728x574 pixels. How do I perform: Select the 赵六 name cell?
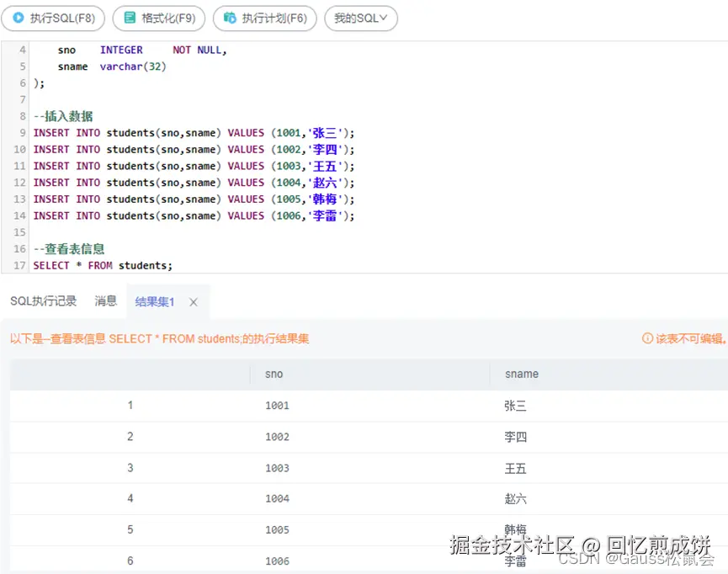pos(515,499)
